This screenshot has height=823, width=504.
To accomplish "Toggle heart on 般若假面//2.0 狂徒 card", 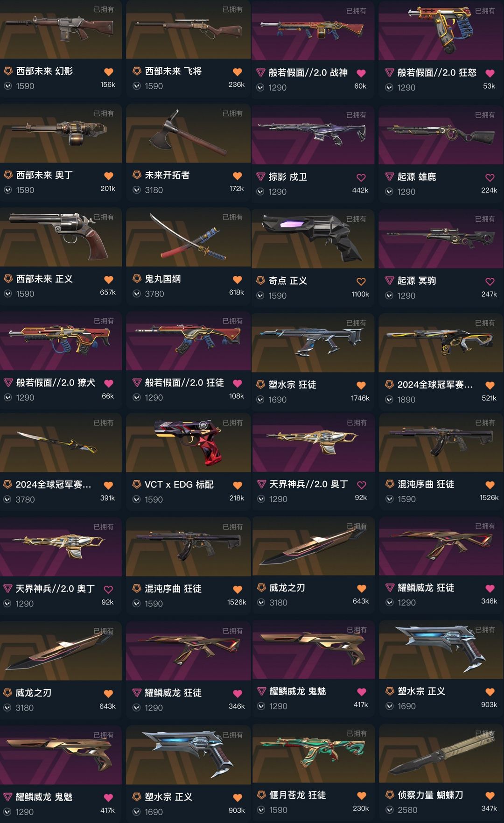I will 238,383.
